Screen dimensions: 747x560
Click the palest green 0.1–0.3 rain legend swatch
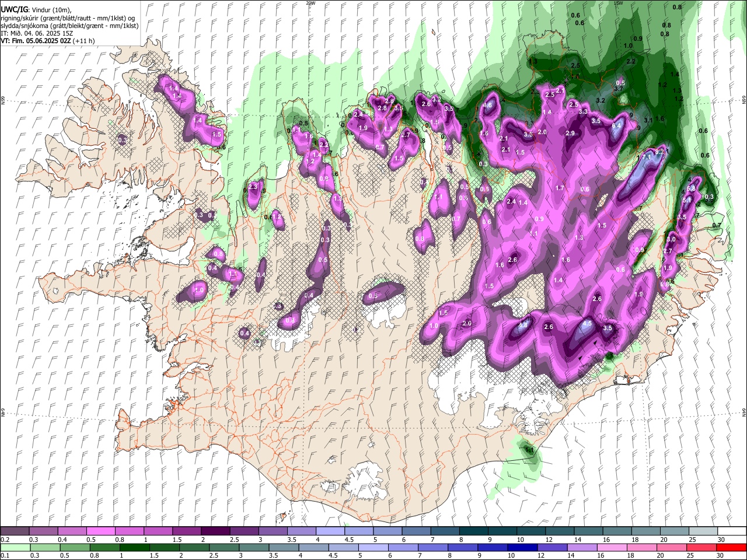pos(15,548)
